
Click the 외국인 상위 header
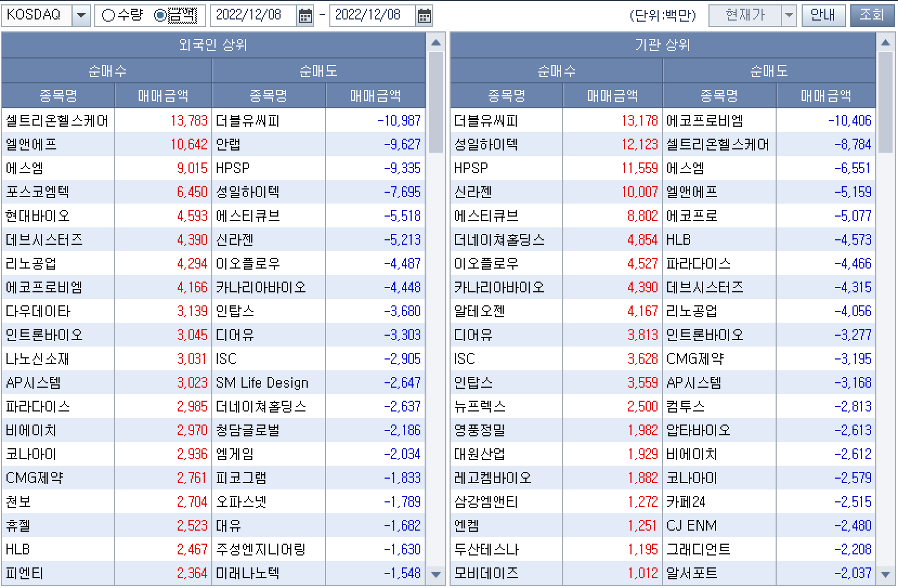point(213,45)
